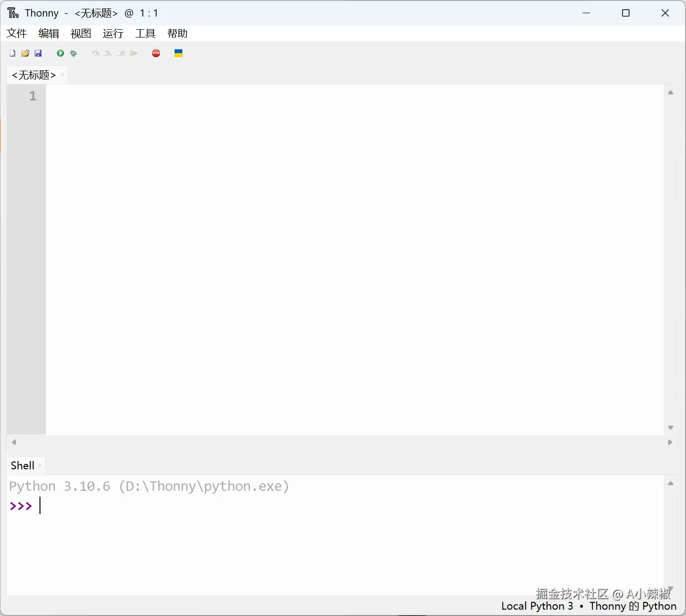Image resolution: width=686 pixels, height=616 pixels.
Task: Close the Thonny window
Action: click(665, 13)
